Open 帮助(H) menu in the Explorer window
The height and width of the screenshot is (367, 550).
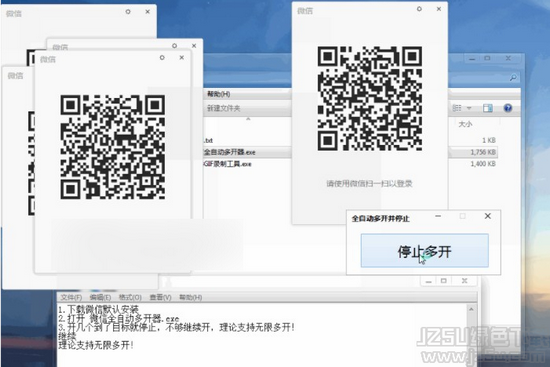pos(218,94)
